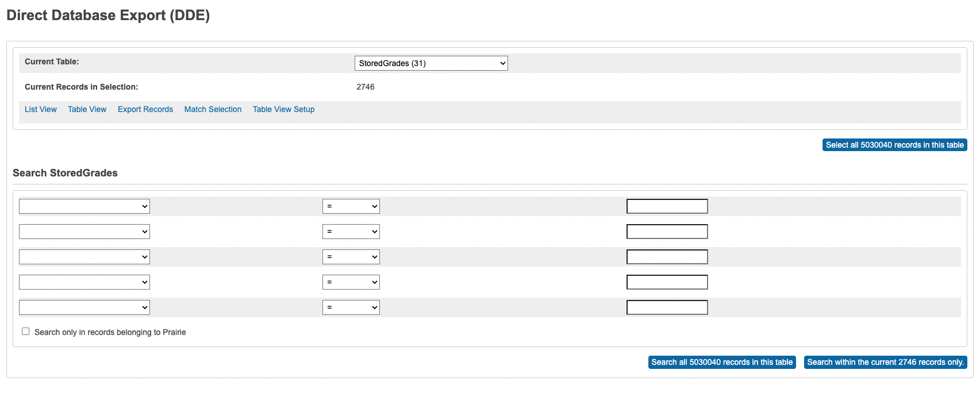The image size is (980, 412).
Task: Open the field dropdown in the fifth search row
Action: click(84, 307)
